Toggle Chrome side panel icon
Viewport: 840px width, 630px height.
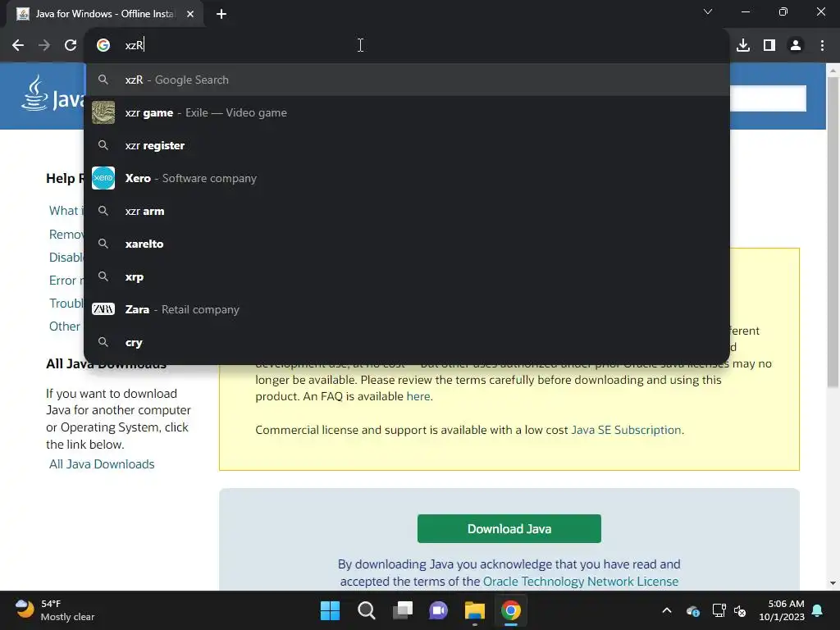tap(769, 45)
